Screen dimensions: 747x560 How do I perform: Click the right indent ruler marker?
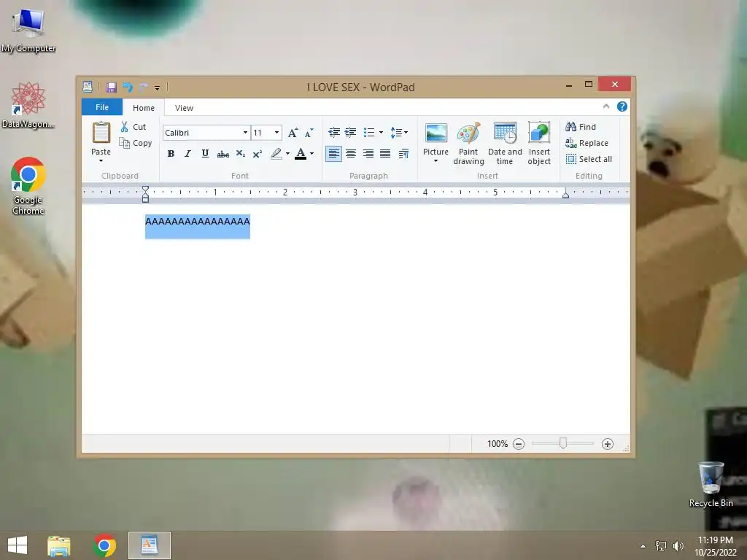tap(565, 194)
